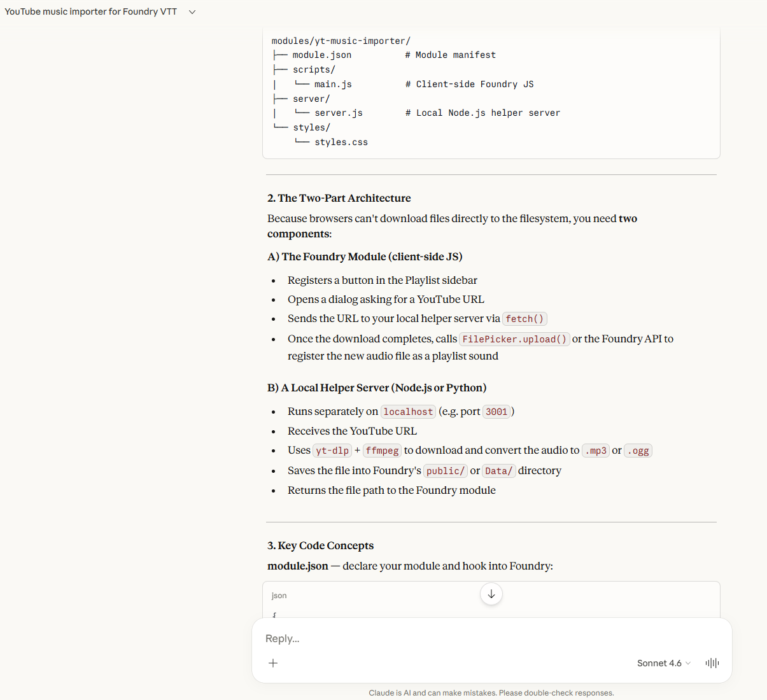Click the json code block language label

coord(279,596)
